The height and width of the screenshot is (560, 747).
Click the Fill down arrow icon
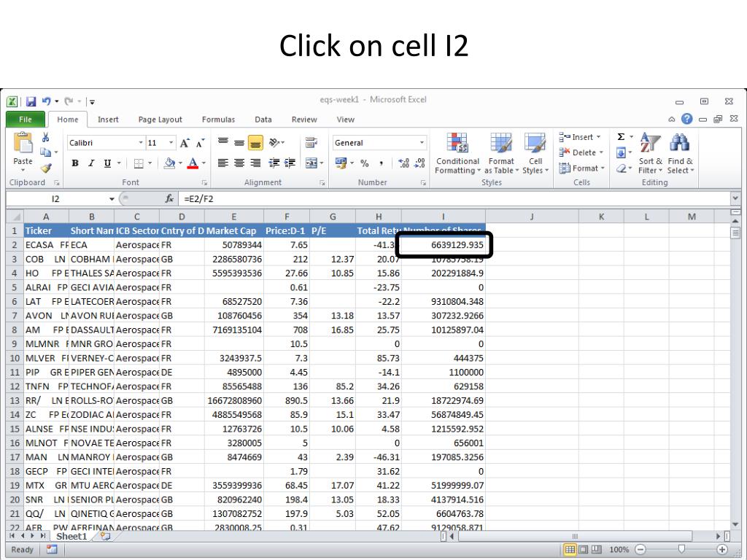pyautogui.click(x=621, y=153)
